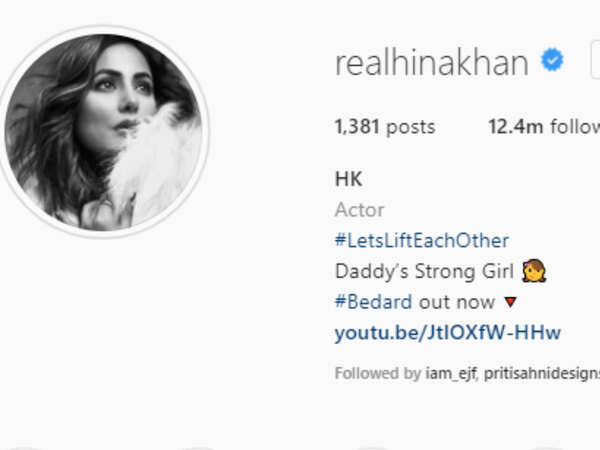Click the 'out now' bio text
The height and width of the screenshot is (450, 600).
[x=457, y=302]
